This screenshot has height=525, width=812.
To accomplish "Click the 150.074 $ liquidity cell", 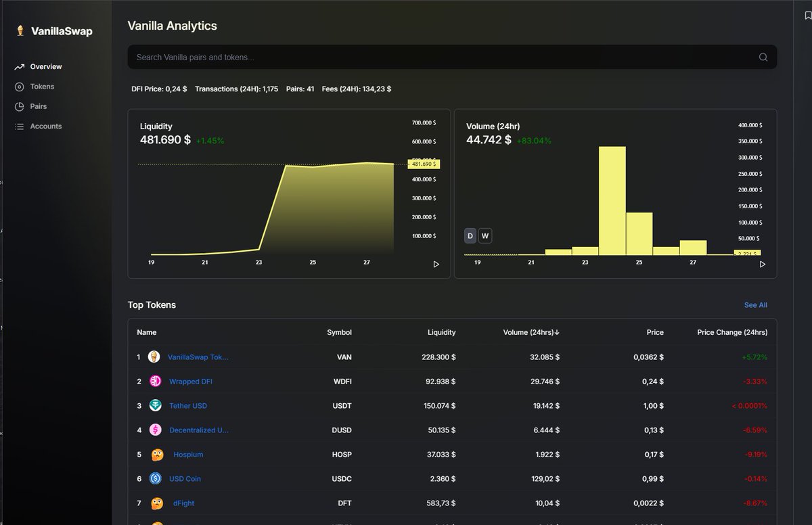I will pos(438,406).
